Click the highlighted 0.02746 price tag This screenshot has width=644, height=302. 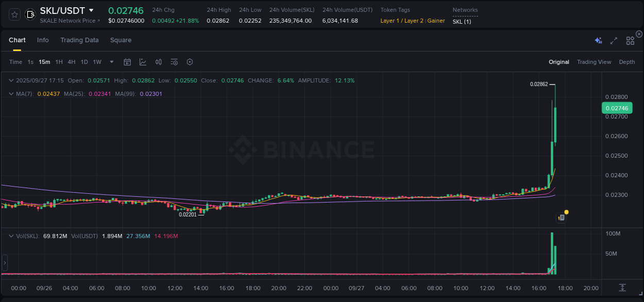pos(617,108)
